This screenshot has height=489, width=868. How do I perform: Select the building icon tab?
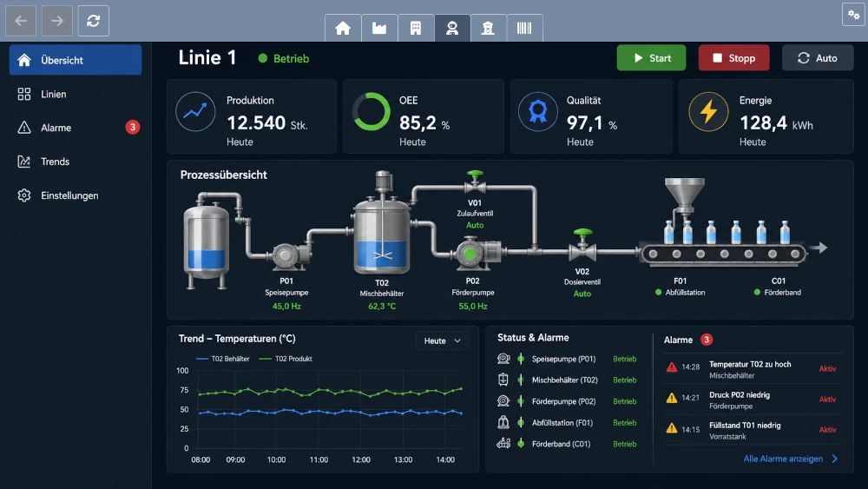(416, 28)
